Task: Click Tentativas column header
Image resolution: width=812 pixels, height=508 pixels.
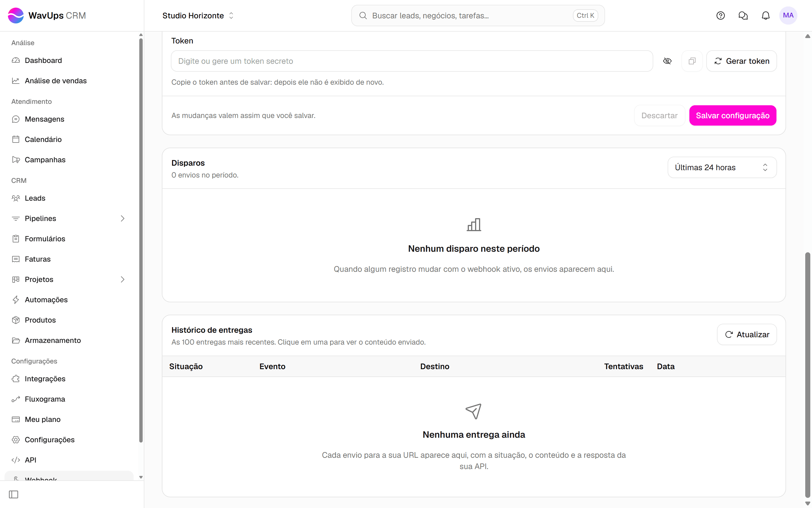Action: point(623,366)
